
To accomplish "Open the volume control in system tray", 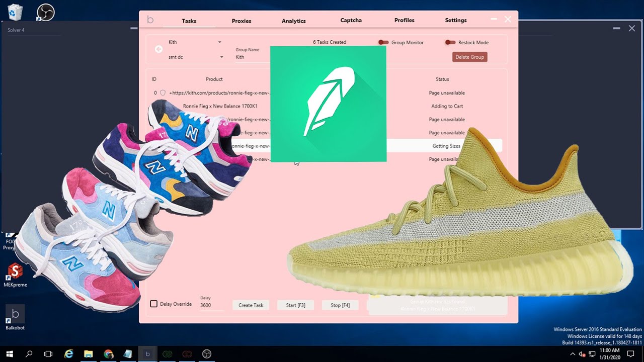I will [582, 354].
